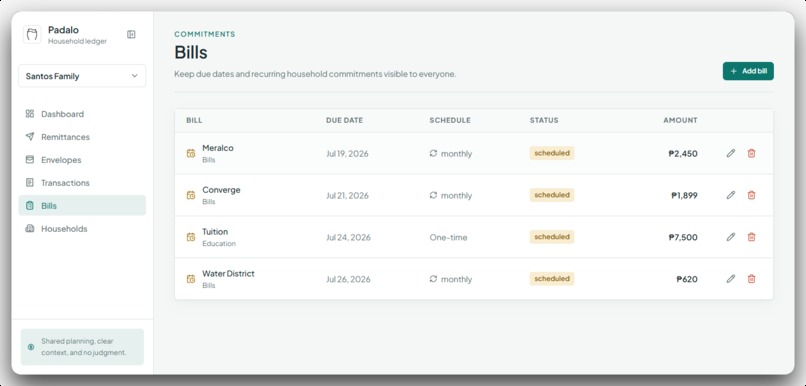
Task: Click the Jul 26, 2026 due date
Action: (349, 280)
